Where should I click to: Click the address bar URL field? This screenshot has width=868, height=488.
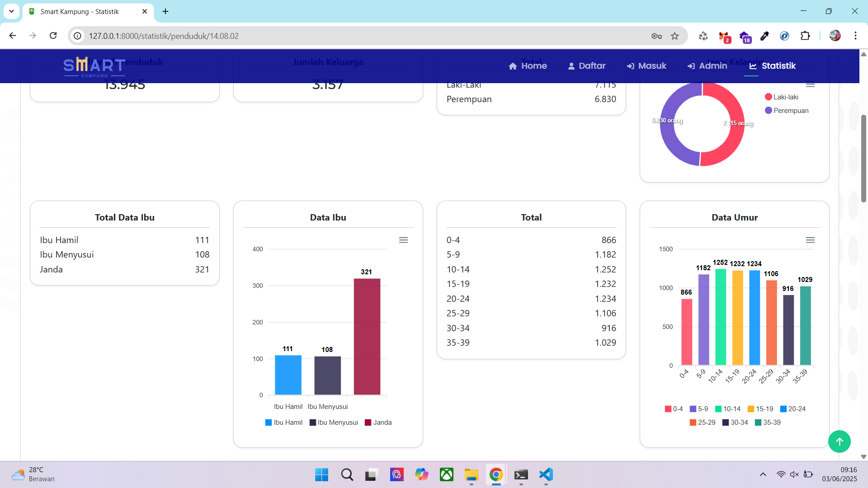316,36
